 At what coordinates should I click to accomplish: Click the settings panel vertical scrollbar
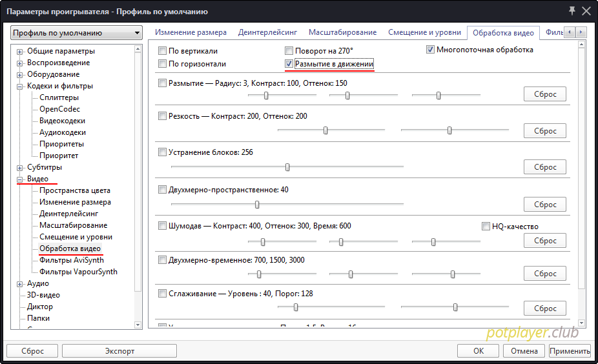[x=582, y=181]
